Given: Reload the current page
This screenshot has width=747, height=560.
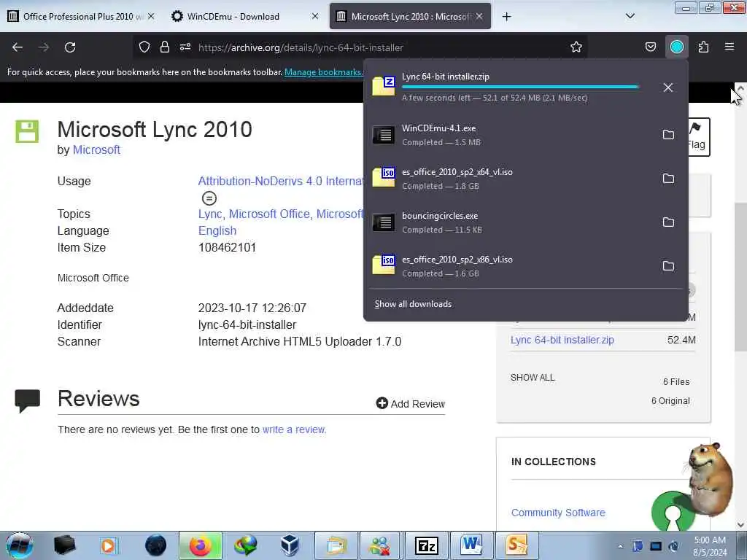Looking at the screenshot, I should [x=70, y=47].
